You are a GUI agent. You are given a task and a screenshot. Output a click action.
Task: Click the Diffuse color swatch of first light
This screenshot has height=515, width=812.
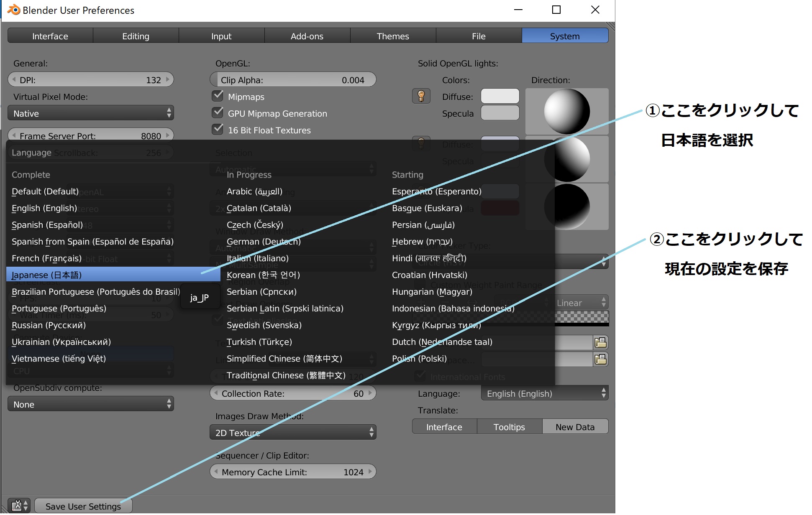(x=499, y=96)
